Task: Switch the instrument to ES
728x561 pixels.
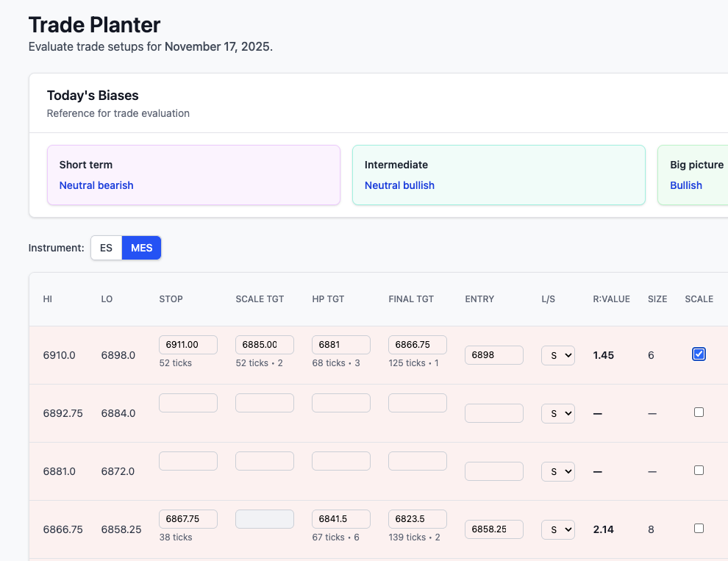Action: point(106,248)
